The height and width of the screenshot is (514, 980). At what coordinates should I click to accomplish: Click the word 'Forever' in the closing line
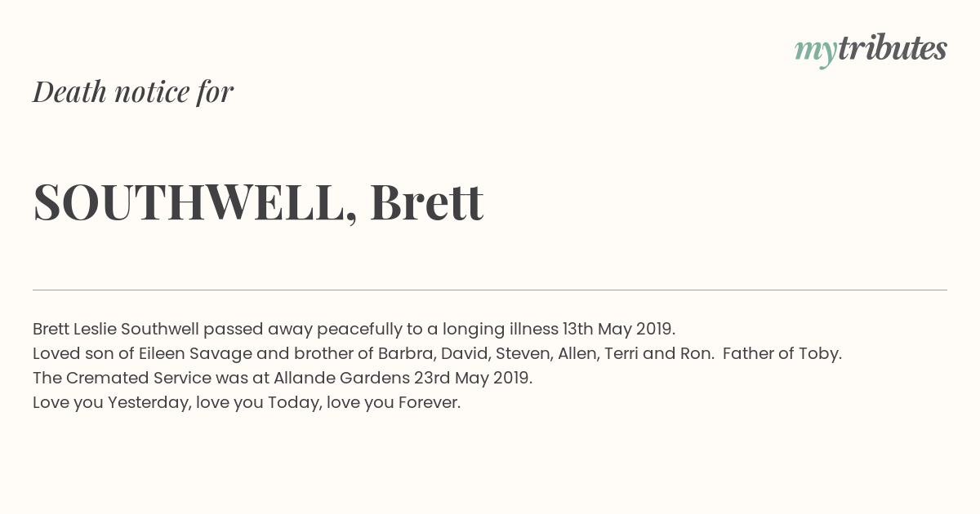430,403
